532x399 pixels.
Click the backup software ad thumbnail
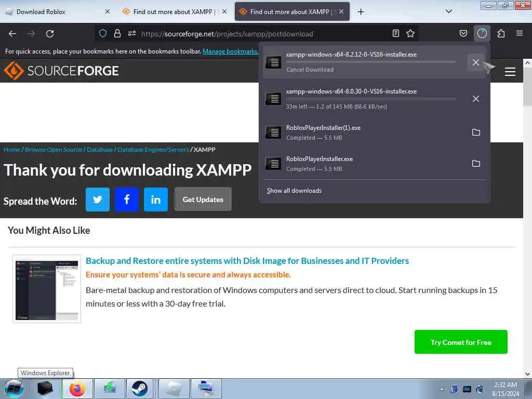(47, 289)
